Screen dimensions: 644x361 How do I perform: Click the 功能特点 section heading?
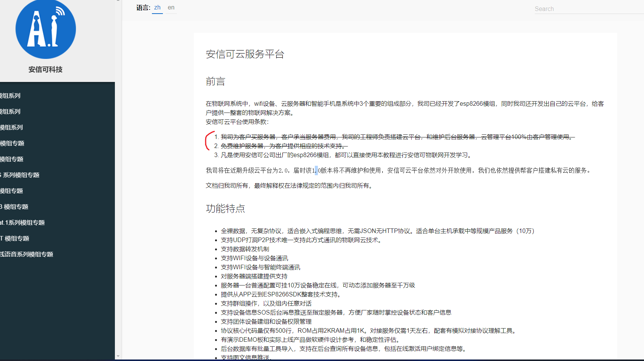click(x=225, y=208)
